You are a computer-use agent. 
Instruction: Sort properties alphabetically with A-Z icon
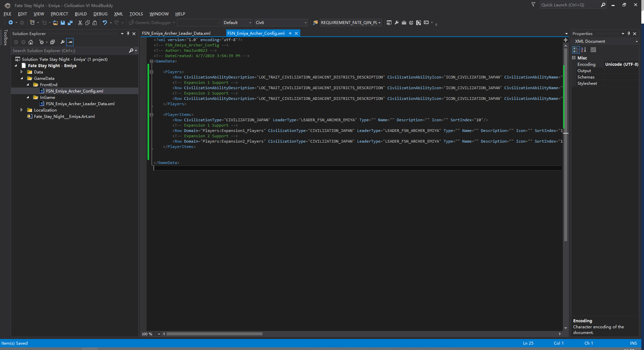(x=584, y=50)
